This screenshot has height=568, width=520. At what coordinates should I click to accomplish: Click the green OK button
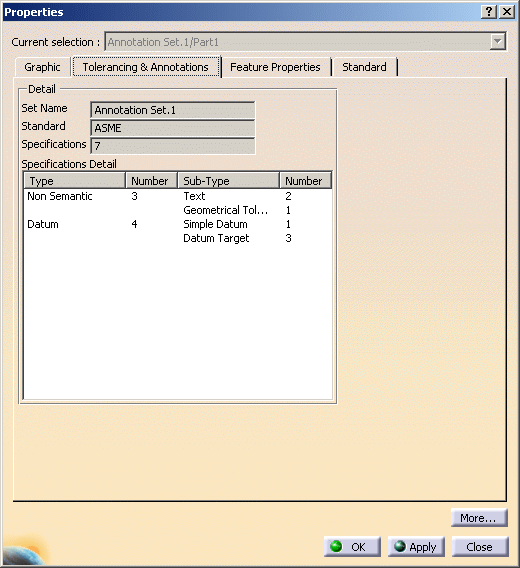tap(352, 547)
